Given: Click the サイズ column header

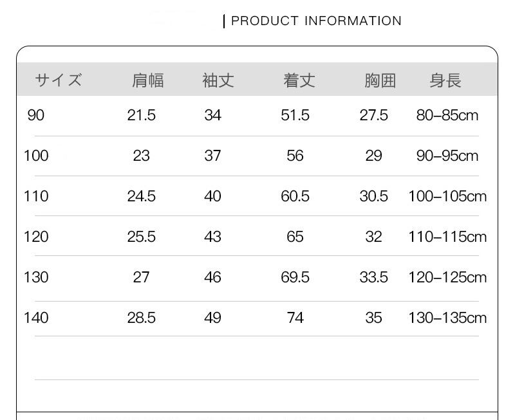Looking at the screenshot, I should point(59,80).
